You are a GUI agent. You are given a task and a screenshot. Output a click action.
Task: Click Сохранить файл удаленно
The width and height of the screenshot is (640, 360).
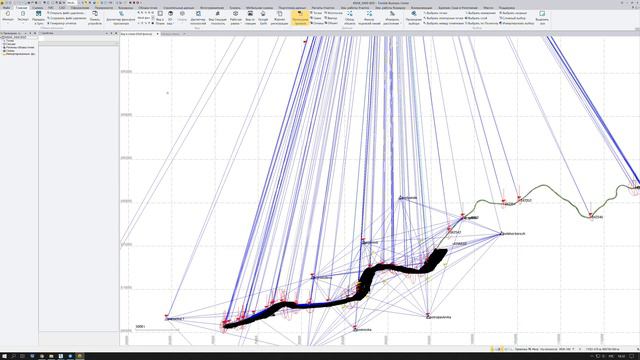point(67,18)
